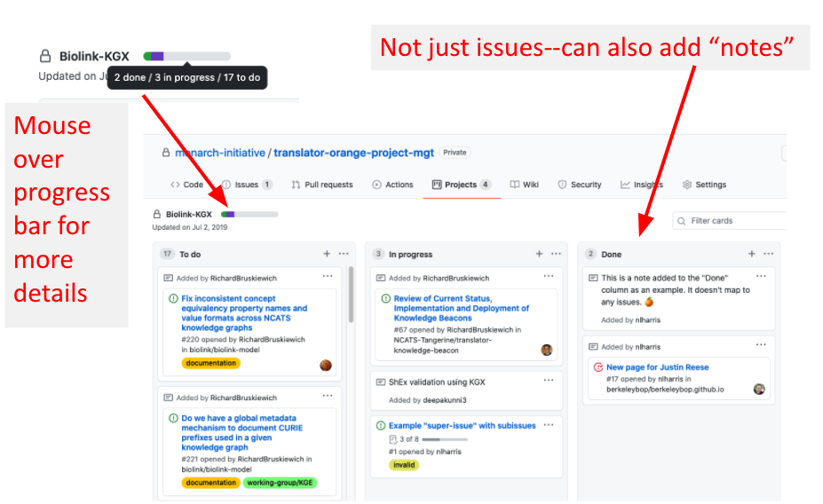The image size is (823, 504).
Task: Open the Done column options menu
Action: pos(769,254)
